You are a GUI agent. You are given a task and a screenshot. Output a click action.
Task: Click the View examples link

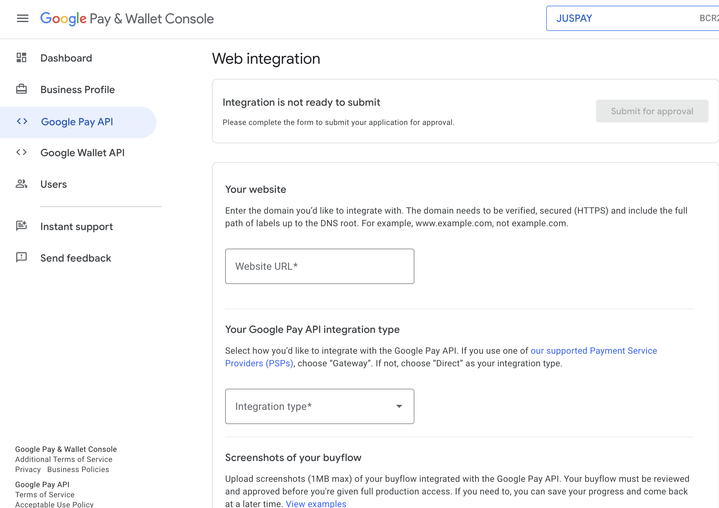click(x=316, y=504)
